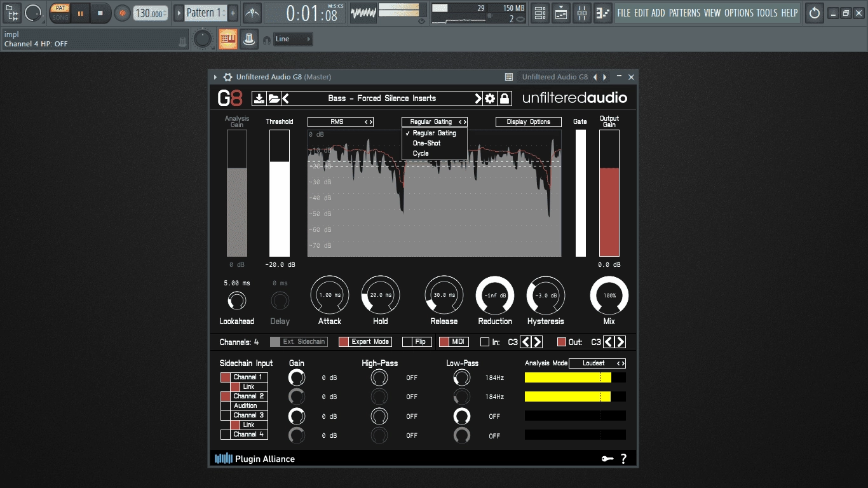Arm the record button in transport
This screenshot has width=868, height=488.
coord(122,13)
